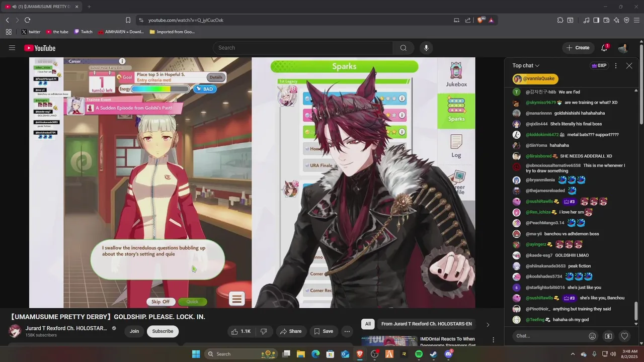Image resolution: width=644 pixels, height=362 pixels.
Task: Go back to previous page
Action: [x=8, y=20]
